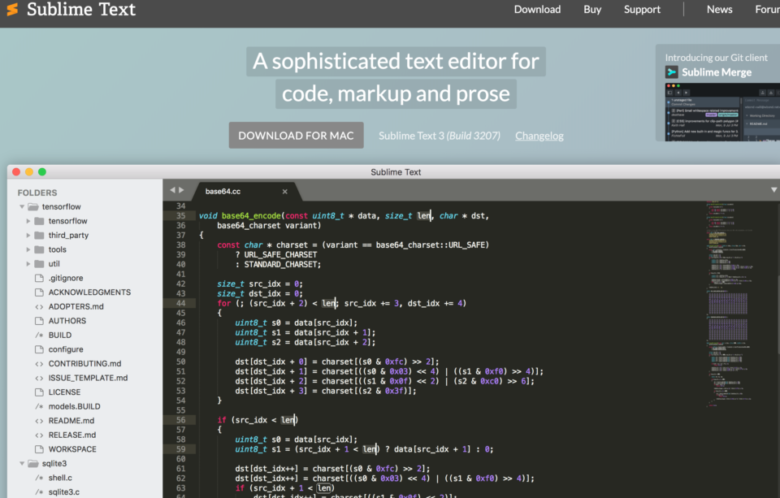The height and width of the screenshot is (498, 780).
Task: Click the FOLDERS sidebar heading
Action: pos(37,193)
